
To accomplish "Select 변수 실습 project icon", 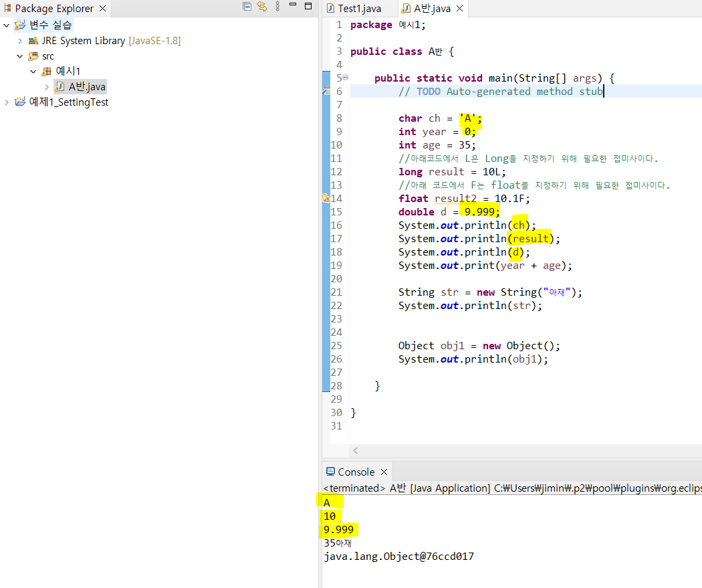I will coord(19,25).
